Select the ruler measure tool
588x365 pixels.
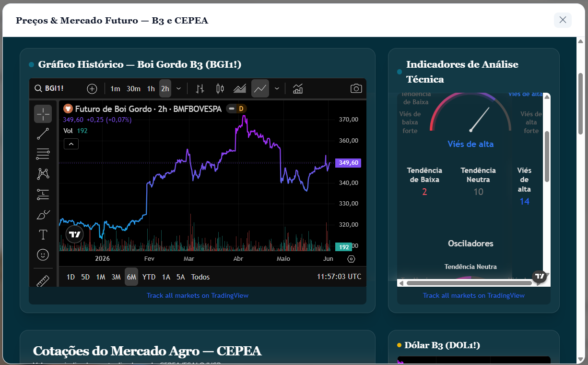pos(43,280)
